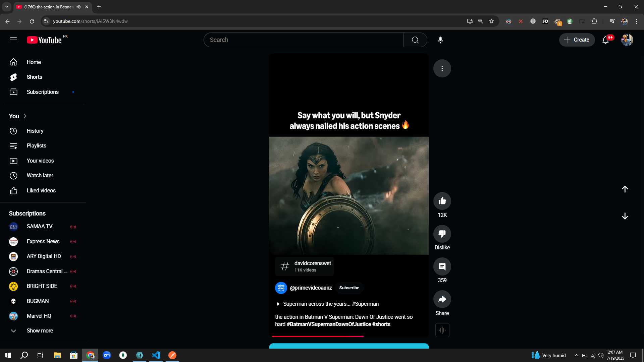Open the notifications bell
The width and height of the screenshot is (644, 362).
coord(605,40)
